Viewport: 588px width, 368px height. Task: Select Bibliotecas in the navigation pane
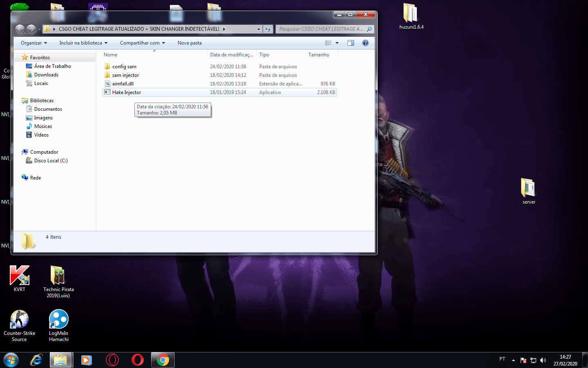(42, 101)
